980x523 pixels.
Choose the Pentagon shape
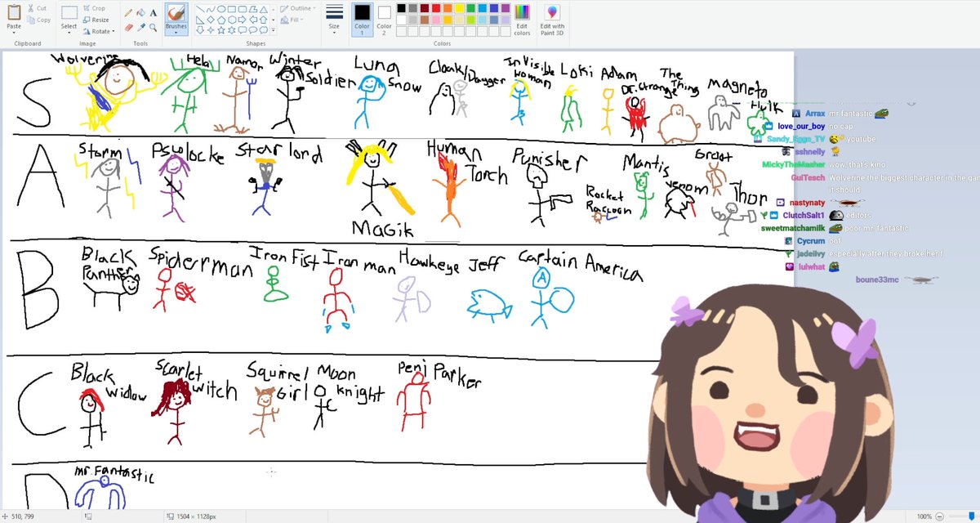[x=221, y=20]
